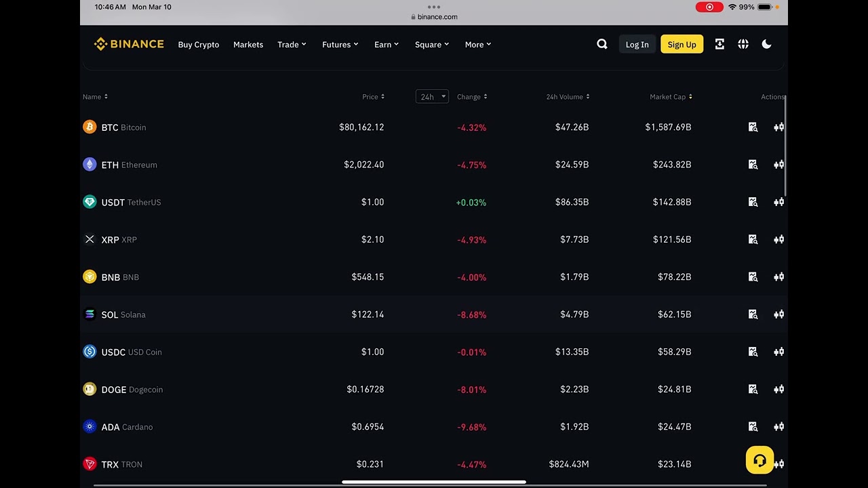Click the Sign Up button
This screenshot has height=488, width=868.
682,45
